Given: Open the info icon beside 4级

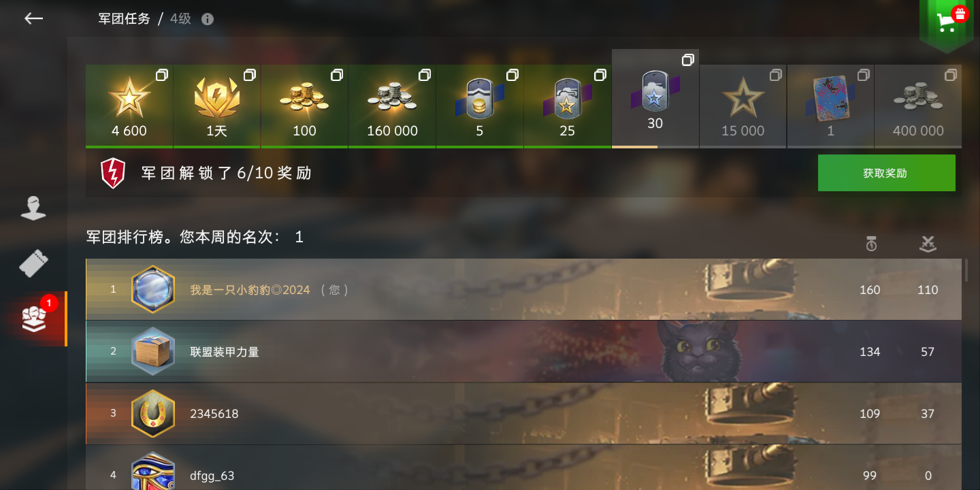Looking at the screenshot, I should 208,19.
